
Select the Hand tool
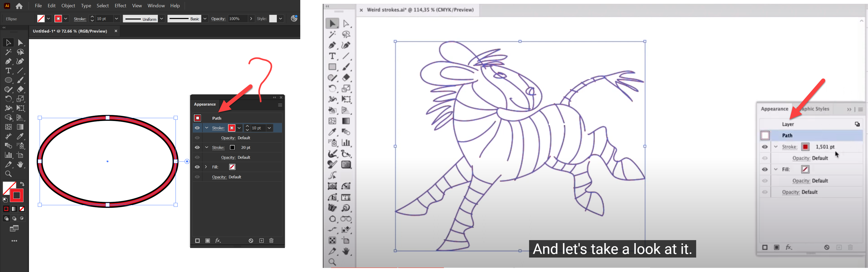[x=20, y=164]
